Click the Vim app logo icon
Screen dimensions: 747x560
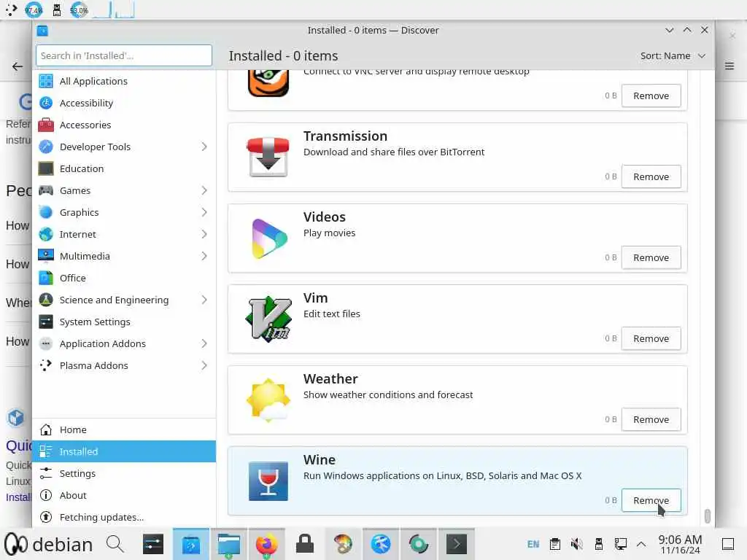(x=268, y=319)
